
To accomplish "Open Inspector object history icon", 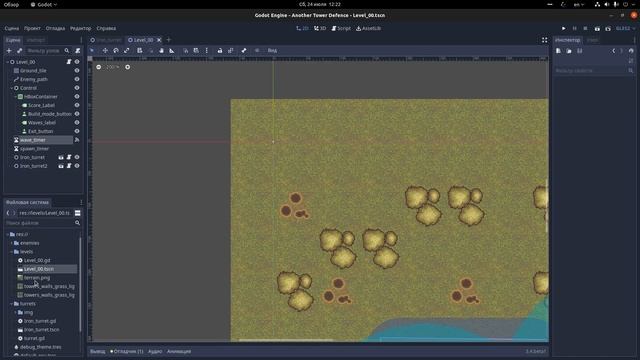I will click(x=631, y=51).
